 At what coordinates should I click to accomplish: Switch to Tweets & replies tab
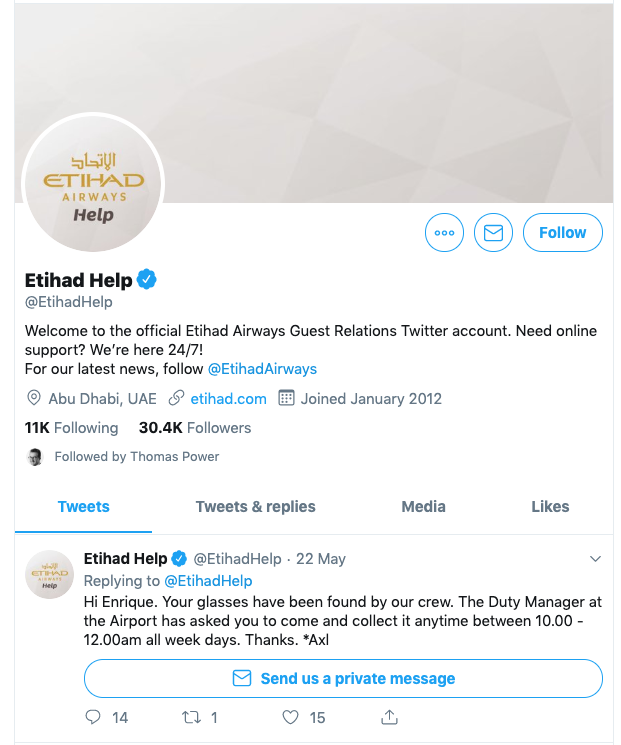pyautogui.click(x=256, y=506)
